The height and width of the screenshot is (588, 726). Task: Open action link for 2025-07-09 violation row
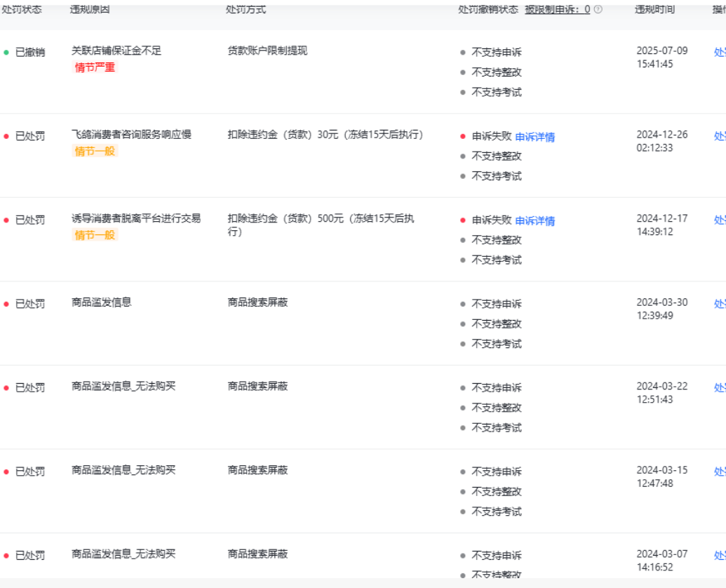pyautogui.click(x=719, y=52)
